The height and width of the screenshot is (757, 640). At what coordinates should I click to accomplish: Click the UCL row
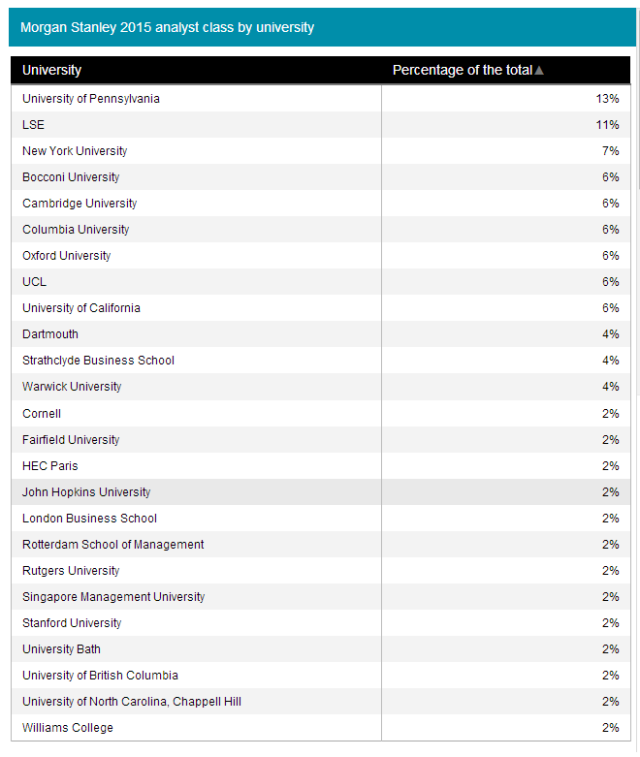tap(35, 282)
